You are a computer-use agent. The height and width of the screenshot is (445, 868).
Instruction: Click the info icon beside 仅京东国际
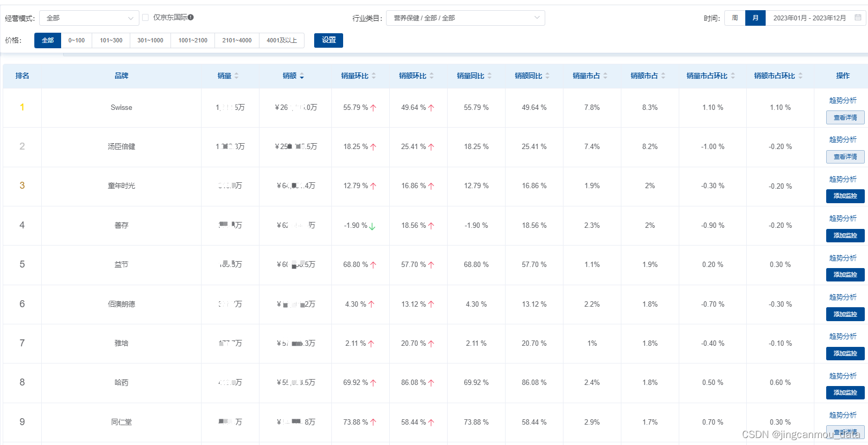click(191, 17)
